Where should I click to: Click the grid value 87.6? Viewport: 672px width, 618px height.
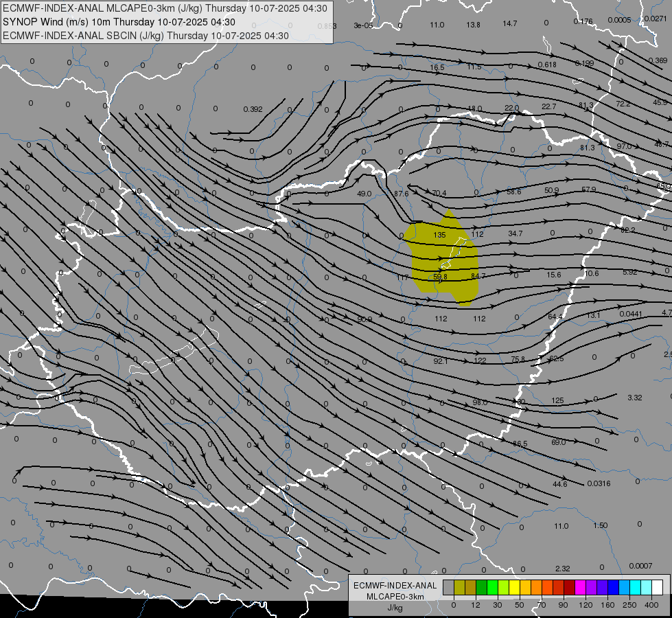coord(401,194)
